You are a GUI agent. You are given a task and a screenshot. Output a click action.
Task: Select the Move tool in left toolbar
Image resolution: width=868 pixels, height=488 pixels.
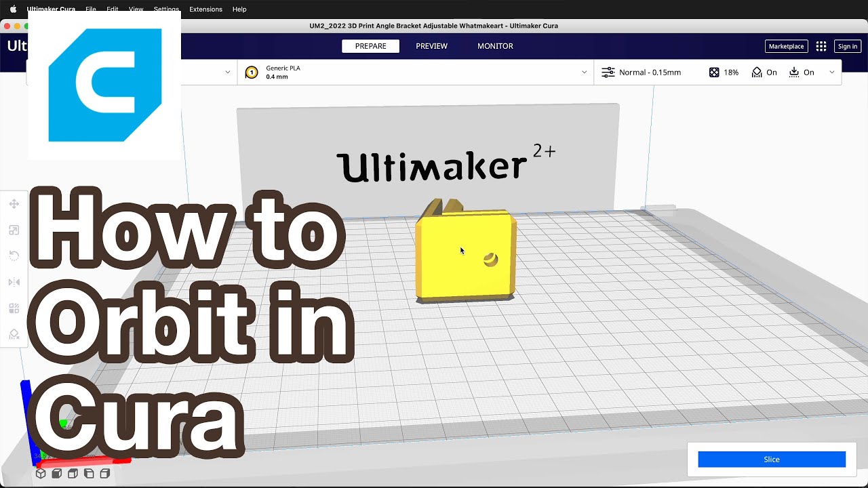[14, 204]
